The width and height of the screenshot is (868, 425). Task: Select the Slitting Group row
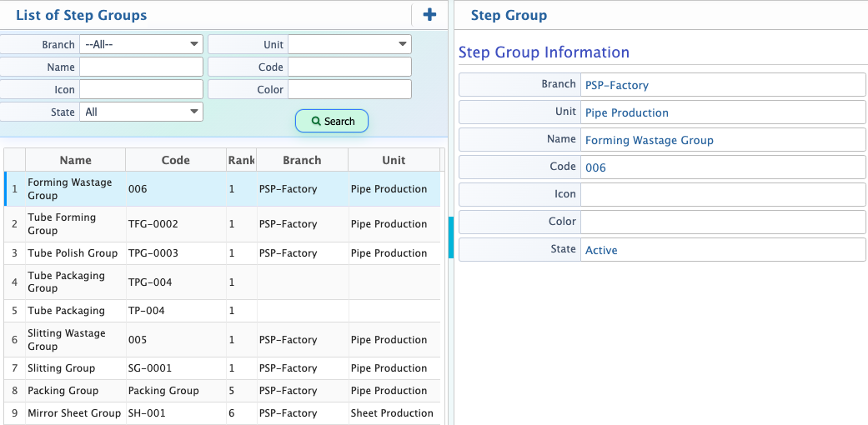[223, 368]
